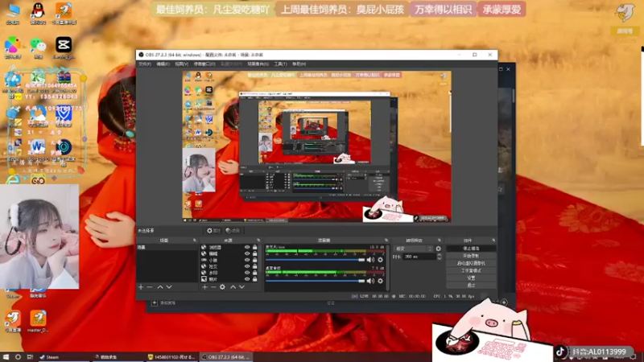Pop out the Sources dock panel
The width and height of the screenshot is (644, 362).
point(258,240)
